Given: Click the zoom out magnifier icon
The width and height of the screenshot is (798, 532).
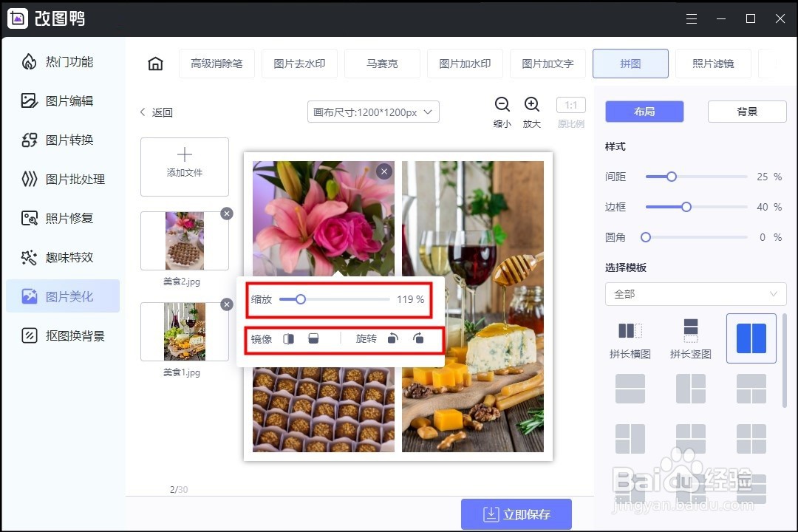Looking at the screenshot, I should pyautogui.click(x=502, y=104).
